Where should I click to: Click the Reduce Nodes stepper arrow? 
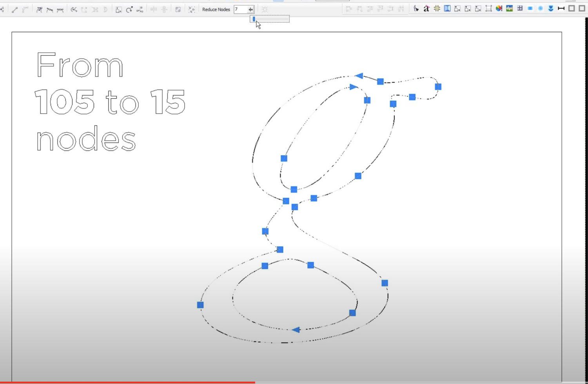(250, 9)
